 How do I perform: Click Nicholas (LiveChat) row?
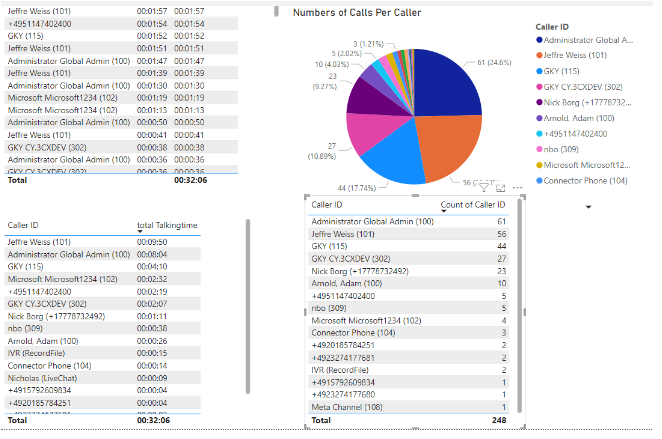point(103,378)
